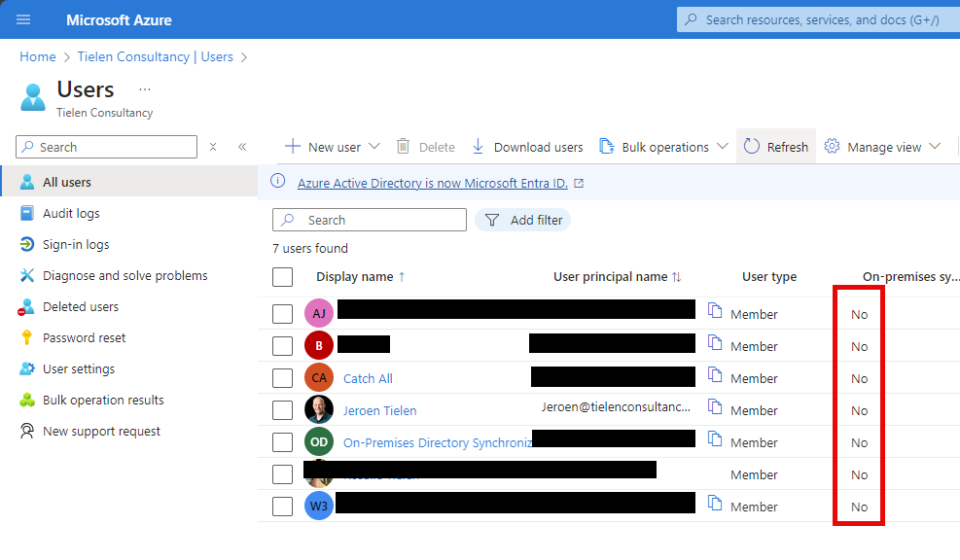The height and width of the screenshot is (560, 960).
Task: Tick the checkbox for the AJ user
Action: (282, 314)
